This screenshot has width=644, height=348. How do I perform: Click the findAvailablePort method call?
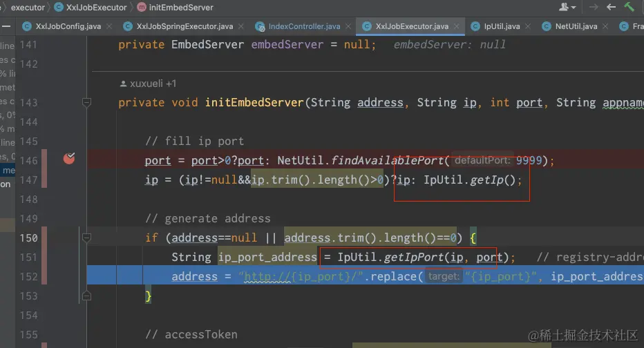388,160
